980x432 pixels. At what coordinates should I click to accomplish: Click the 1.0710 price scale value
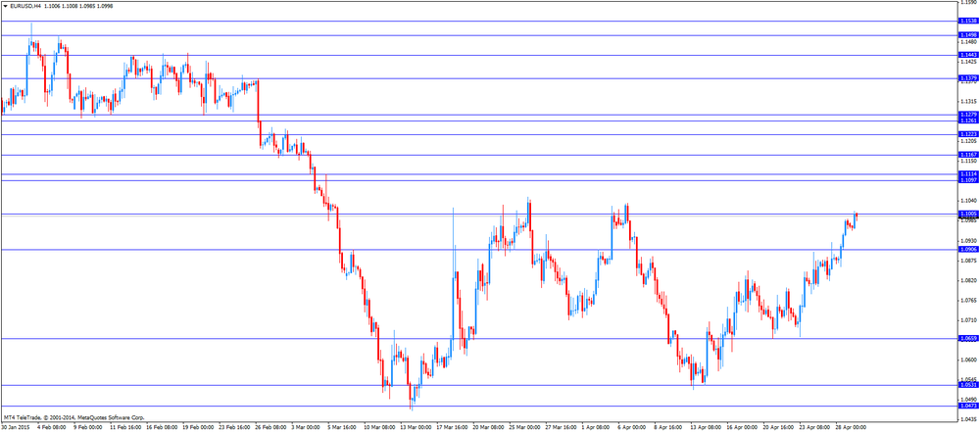(969, 320)
